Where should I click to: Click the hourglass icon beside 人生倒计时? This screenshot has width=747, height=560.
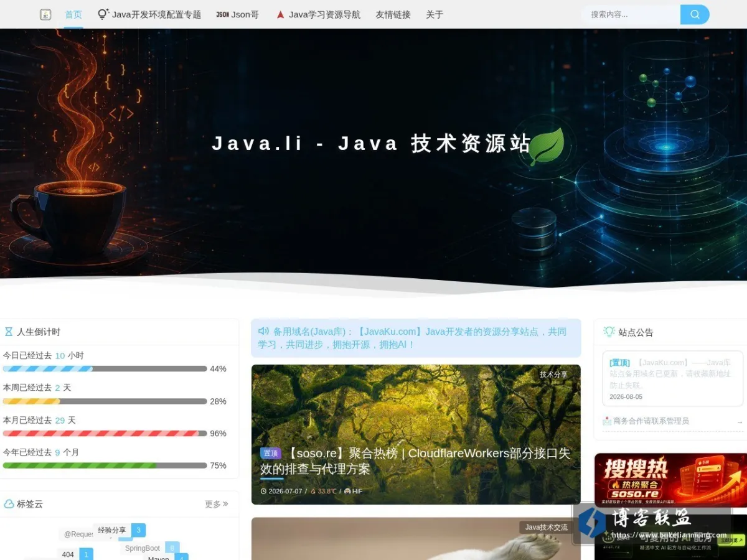pyautogui.click(x=9, y=332)
